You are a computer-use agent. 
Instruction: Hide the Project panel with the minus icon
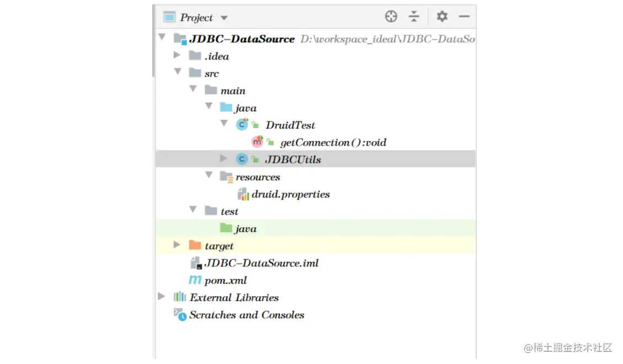(464, 17)
